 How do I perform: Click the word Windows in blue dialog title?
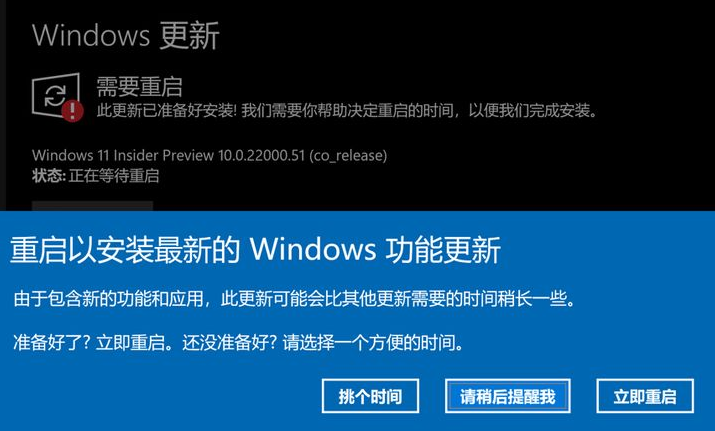(x=313, y=249)
